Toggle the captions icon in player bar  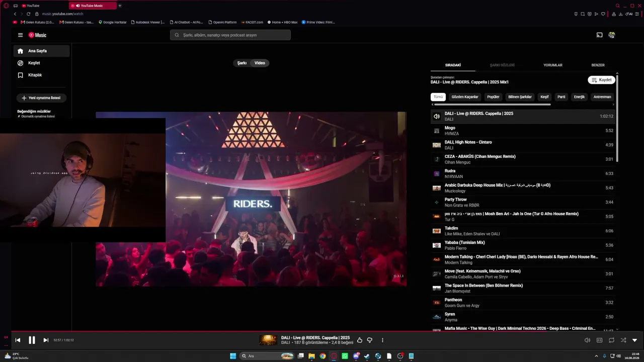(x=599, y=340)
